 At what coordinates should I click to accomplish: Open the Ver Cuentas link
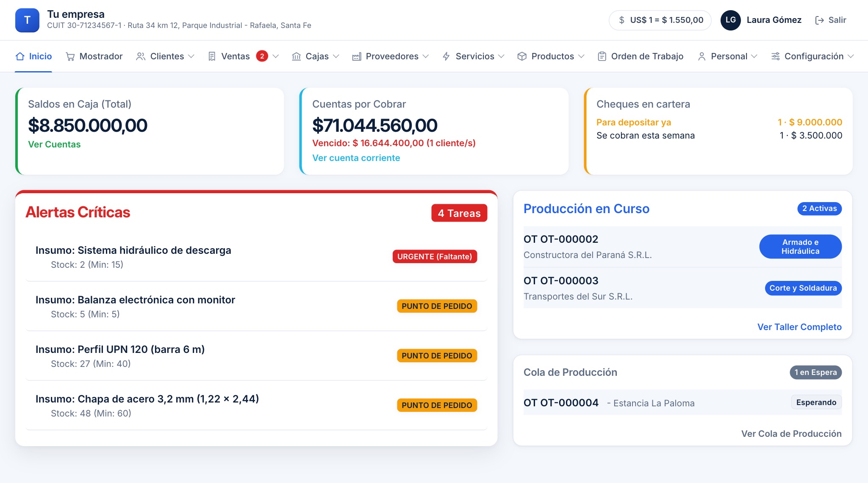(x=54, y=144)
